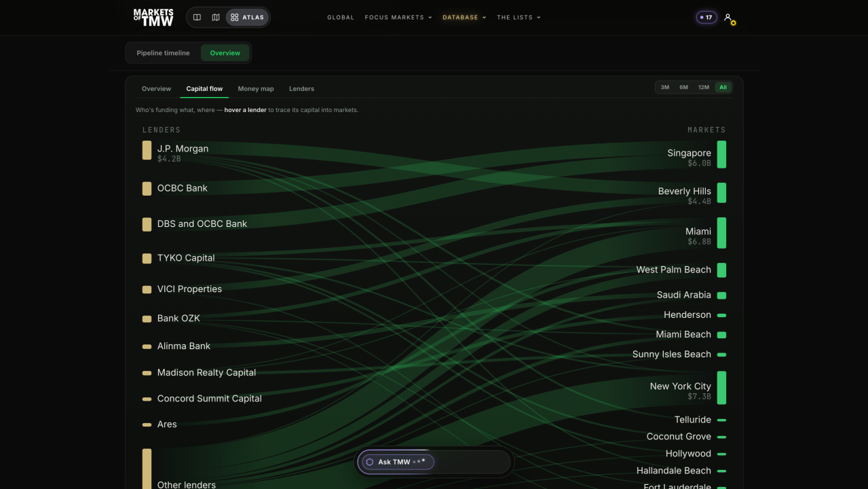Expand the Database menu

pyautogui.click(x=464, y=18)
